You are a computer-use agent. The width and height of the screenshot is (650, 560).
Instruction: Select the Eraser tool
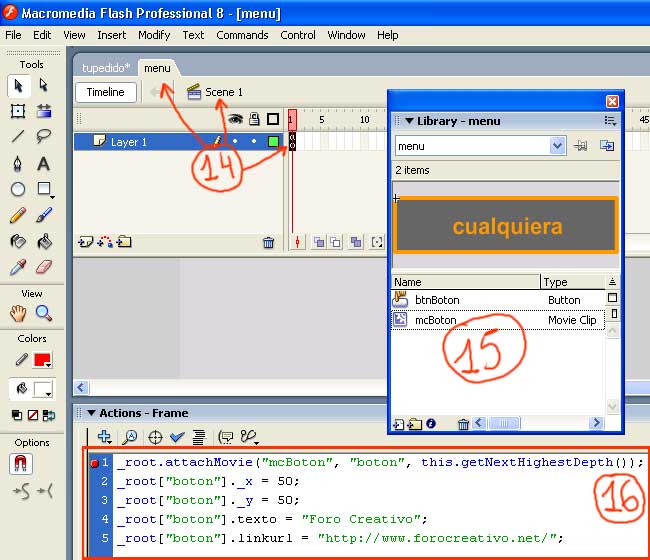click(44, 267)
